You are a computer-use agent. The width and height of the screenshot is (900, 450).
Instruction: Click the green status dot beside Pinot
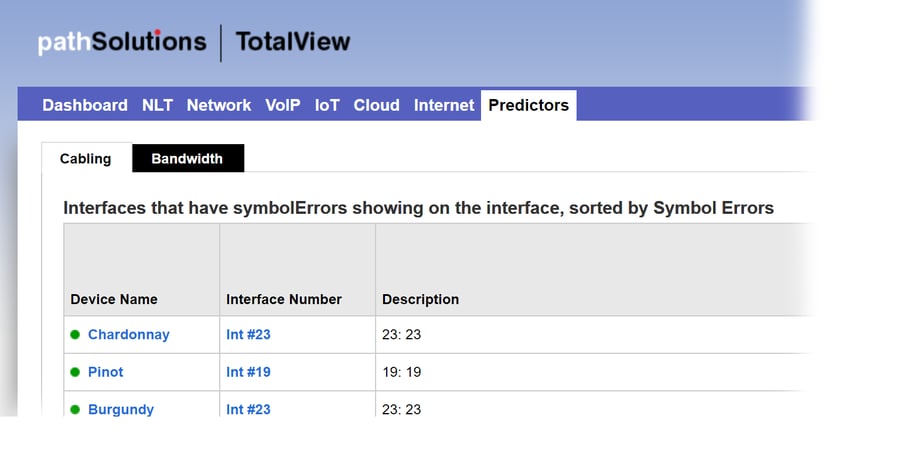[x=75, y=372]
